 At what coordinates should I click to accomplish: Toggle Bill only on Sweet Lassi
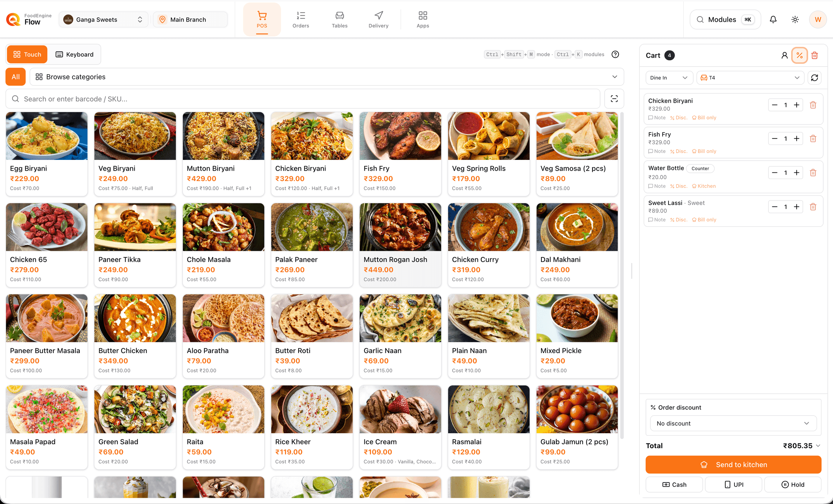pyautogui.click(x=704, y=220)
